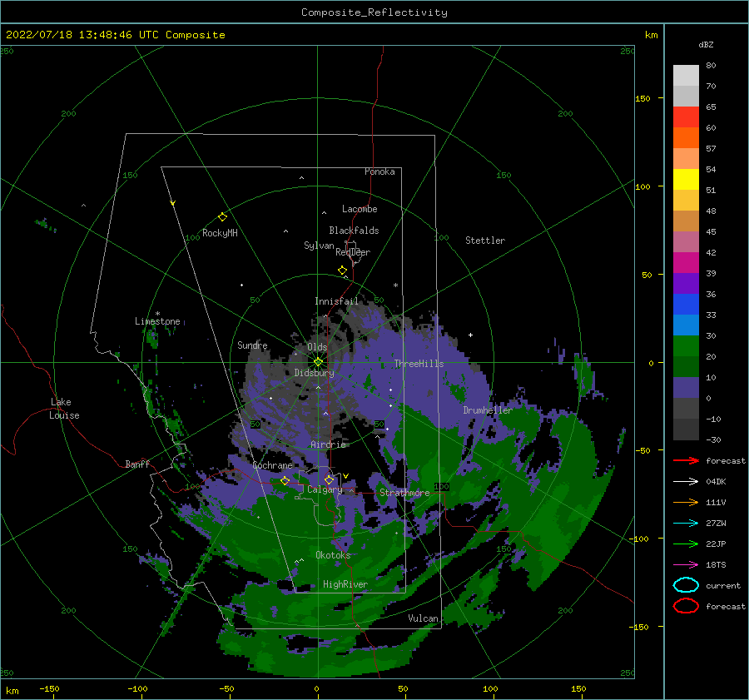Screen dimensions: 749x700
Task: Select the cyan 27ZW arrow icon
Action: point(686,524)
